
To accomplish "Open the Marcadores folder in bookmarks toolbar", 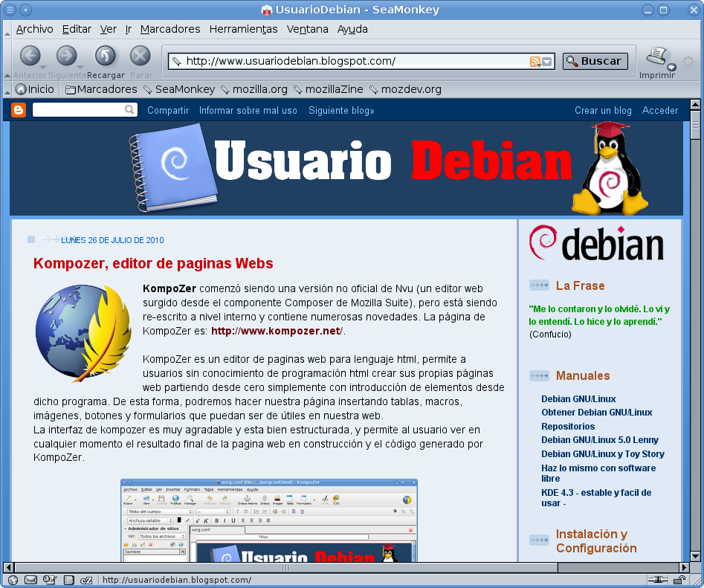I will [101, 89].
